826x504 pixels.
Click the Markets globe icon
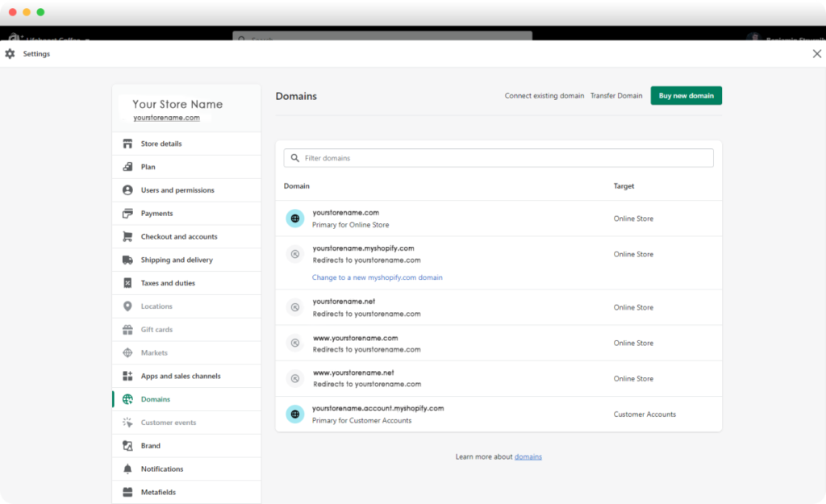click(x=127, y=353)
